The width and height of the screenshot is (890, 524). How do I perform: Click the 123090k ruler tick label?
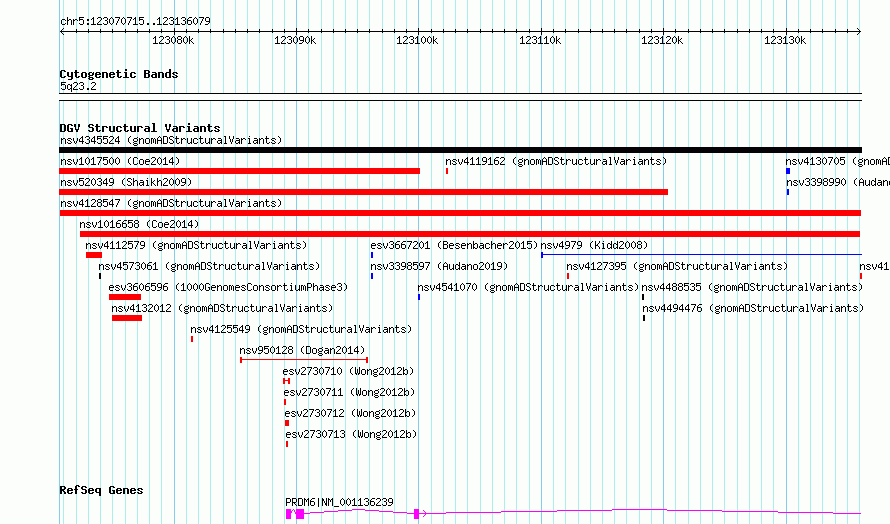(295, 40)
